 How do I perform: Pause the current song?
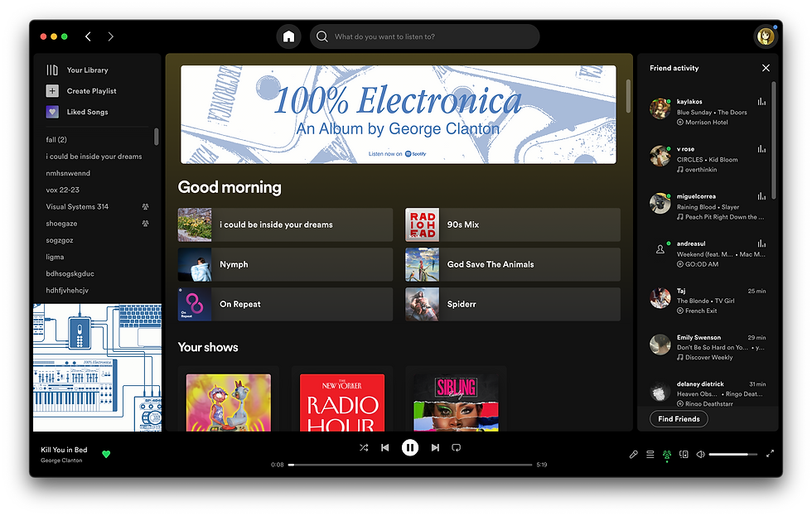tap(410, 448)
